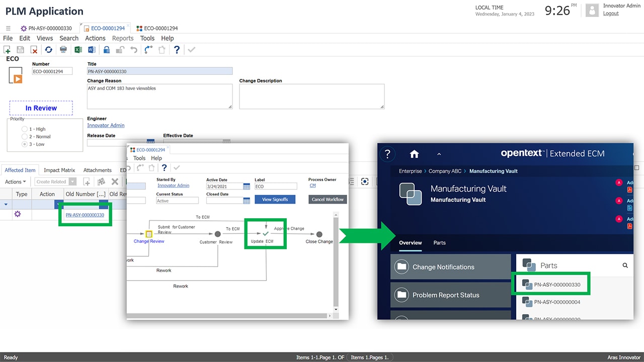This screenshot has width=644, height=362.
Task: Select priority 3 - Low radio button
Action: [25, 144]
